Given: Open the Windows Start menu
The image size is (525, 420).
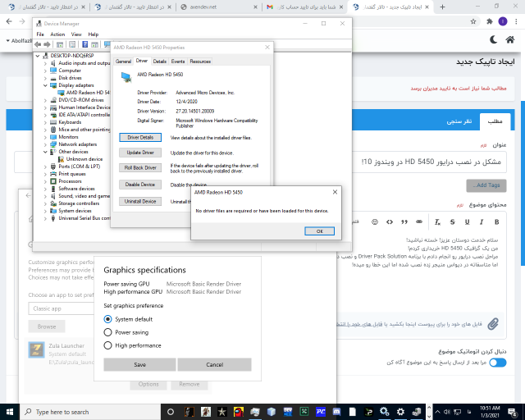Looking at the screenshot, I should click(9, 412).
